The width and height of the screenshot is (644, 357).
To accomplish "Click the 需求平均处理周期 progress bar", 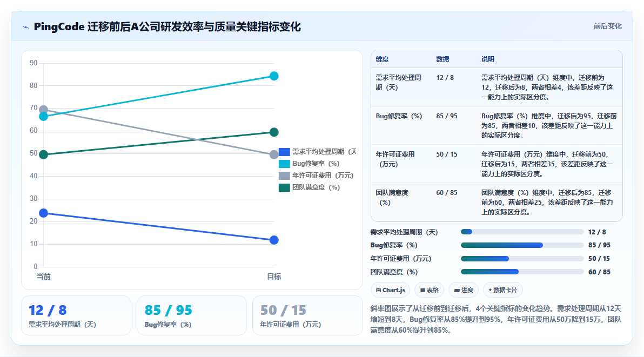I will (x=522, y=232).
